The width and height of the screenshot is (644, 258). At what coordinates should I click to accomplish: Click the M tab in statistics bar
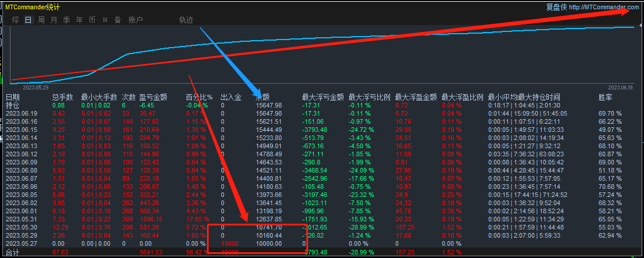(105, 20)
